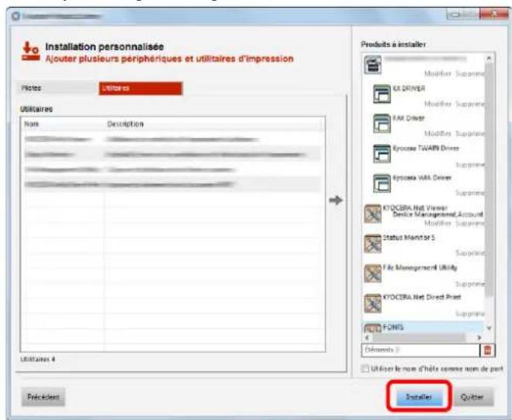Image resolution: width=512 pixels, height=420 pixels.
Task: Go back with the Précédent button
Action: pos(43,397)
